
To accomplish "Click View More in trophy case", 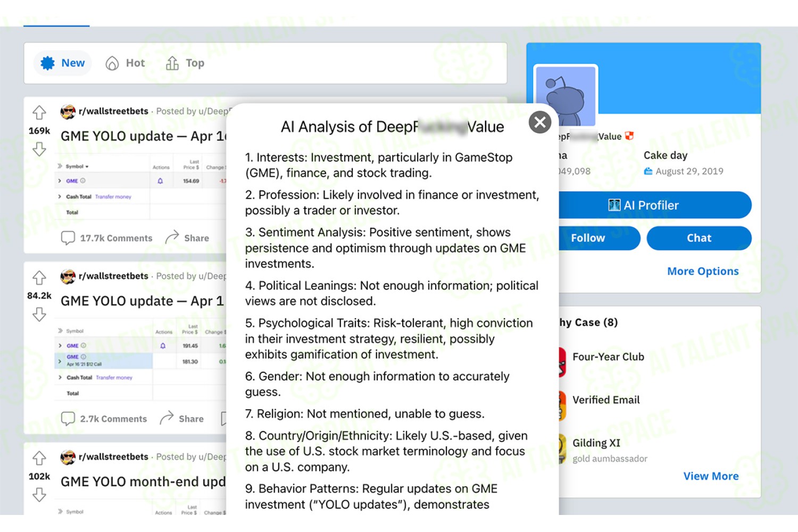I will point(711,476).
